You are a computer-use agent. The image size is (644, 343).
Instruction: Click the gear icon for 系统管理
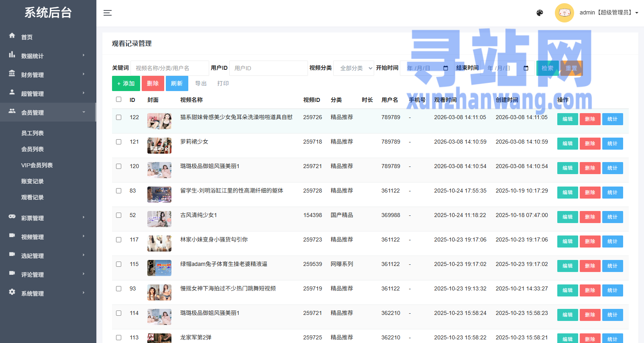(x=12, y=292)
